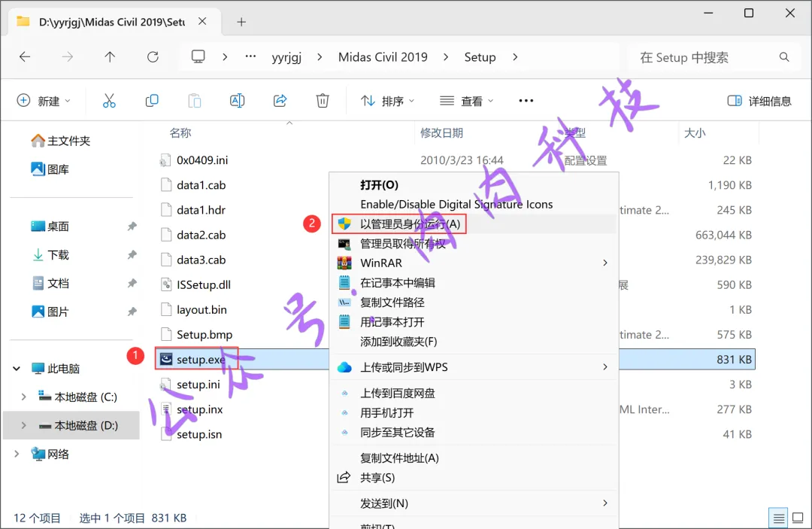Viewport: 812px width, 529px height.
Task: Click the 0x0409.ini file icon
Action: 165,160
